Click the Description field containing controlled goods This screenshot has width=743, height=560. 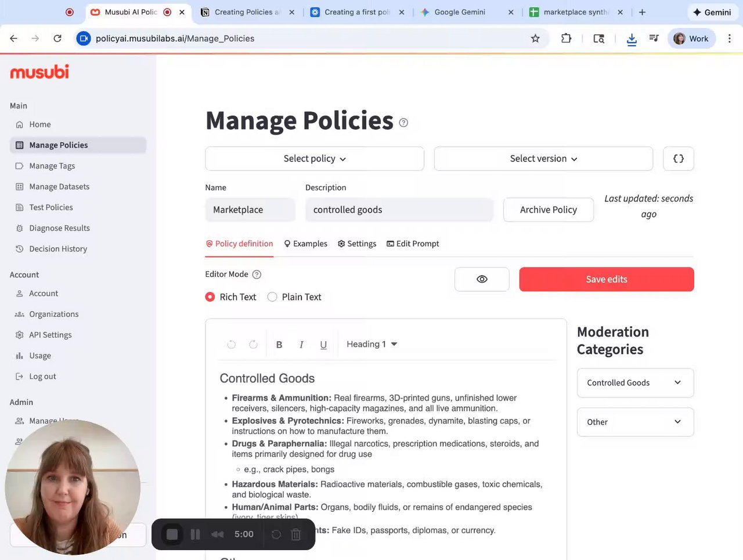point(399,209)
